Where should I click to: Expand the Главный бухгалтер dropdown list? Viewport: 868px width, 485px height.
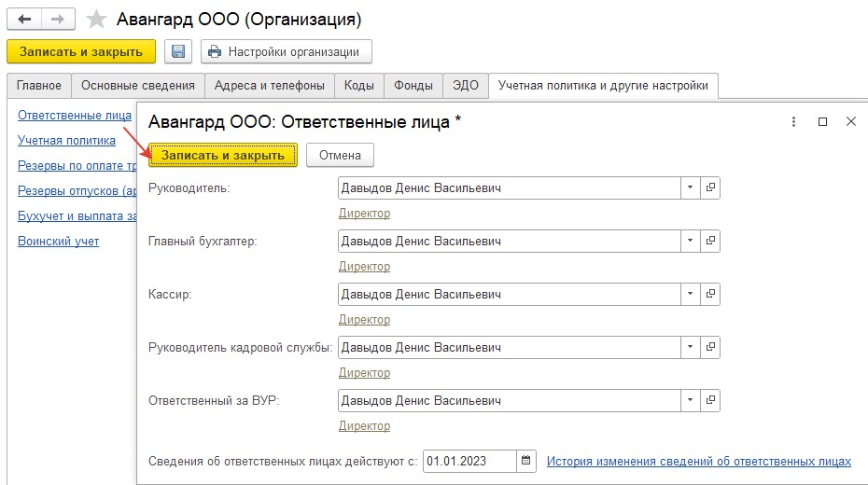tap(691, 242)
